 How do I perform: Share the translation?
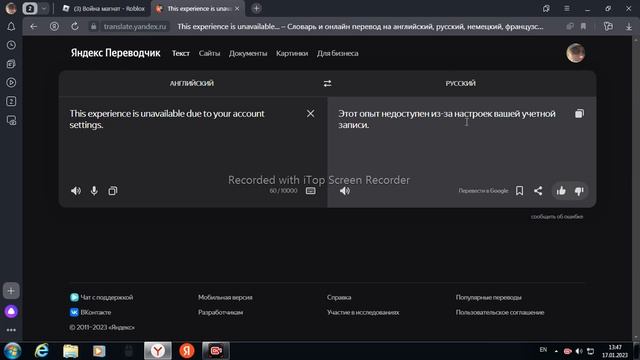pos(538,191)
